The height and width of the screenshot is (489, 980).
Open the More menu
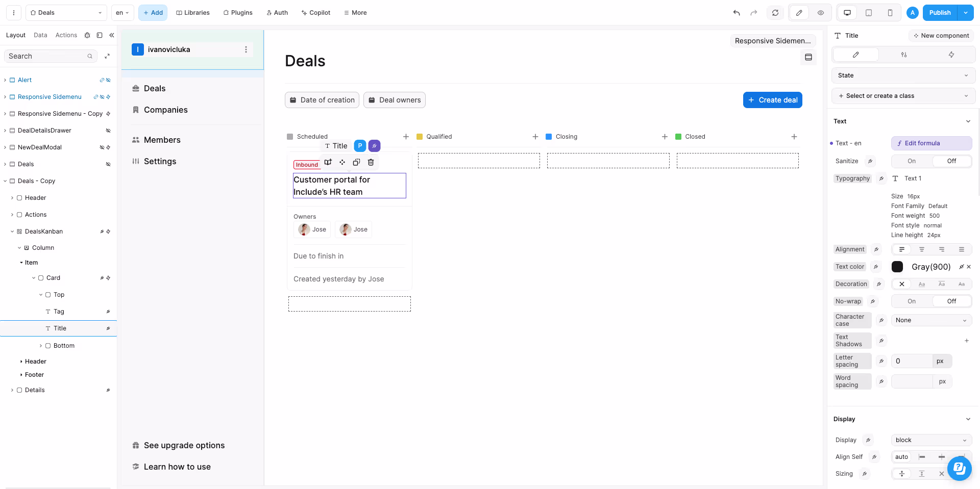pyautogui.click(x=355, y=13)
